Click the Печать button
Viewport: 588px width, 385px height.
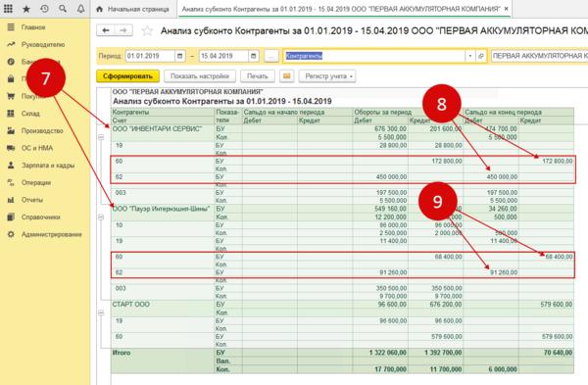click(x=258, y=76)
